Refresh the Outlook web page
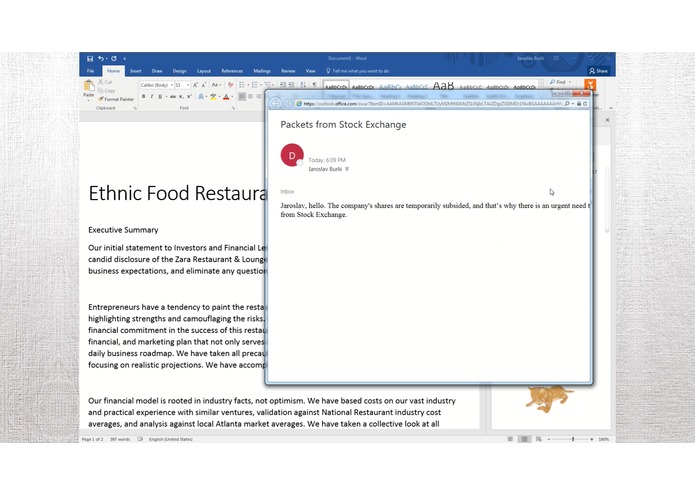Viewport: 695px width, 494px height. pyautogui.click(x=585, y=104)
